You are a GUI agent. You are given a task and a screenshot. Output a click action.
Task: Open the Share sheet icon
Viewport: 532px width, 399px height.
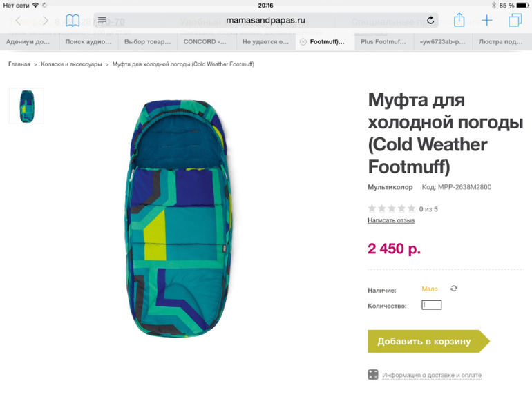(459, 19)
